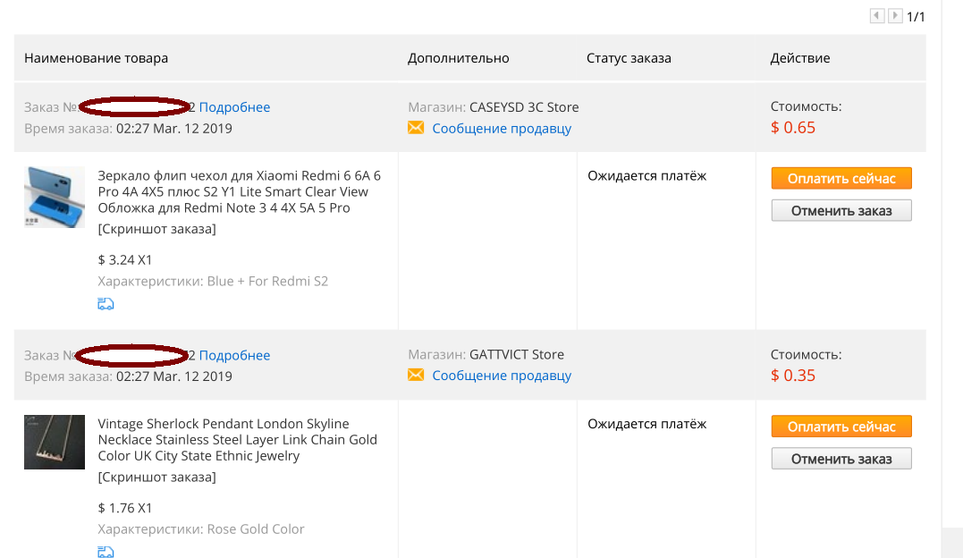Viewport: 980px width, 558px height.
Task: Cancel the CASEYSD 3C Store order
Action: (841, 210)
